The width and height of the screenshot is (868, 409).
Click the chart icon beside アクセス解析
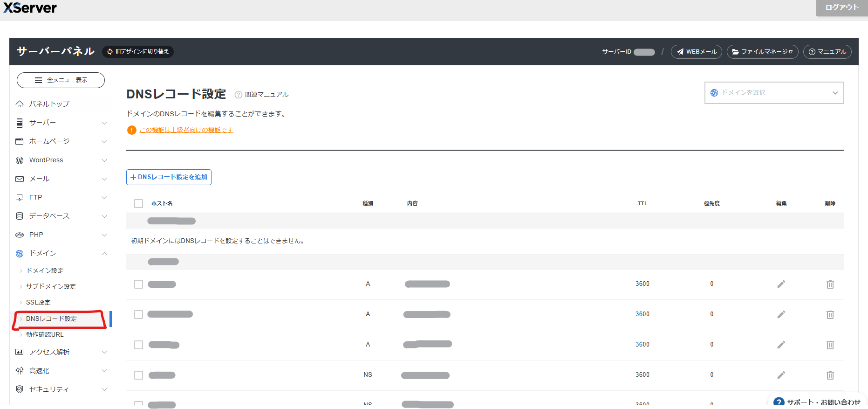tap(20, 352)
